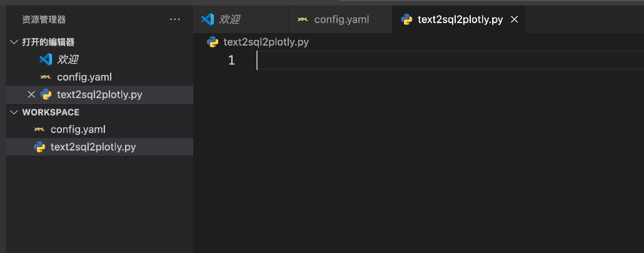Switch to the config.yaml tab
Screen dimensions: 644x253
coord(341,19)
